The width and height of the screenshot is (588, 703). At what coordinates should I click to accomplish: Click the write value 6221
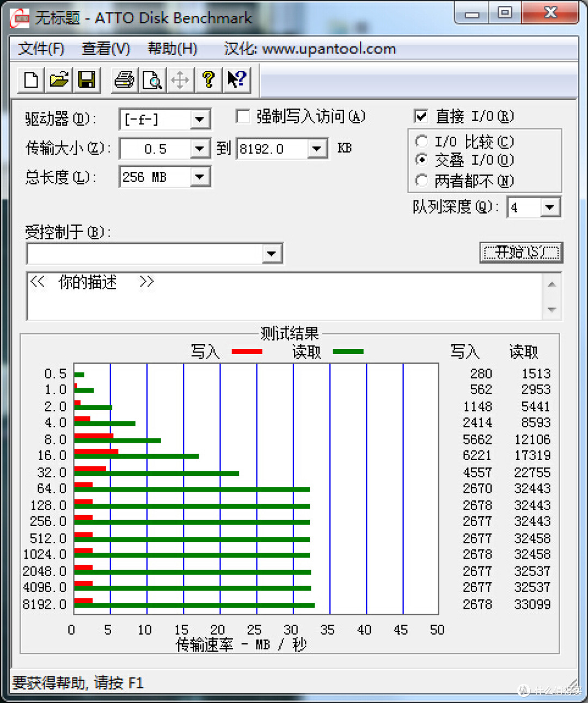coord(477,455)
